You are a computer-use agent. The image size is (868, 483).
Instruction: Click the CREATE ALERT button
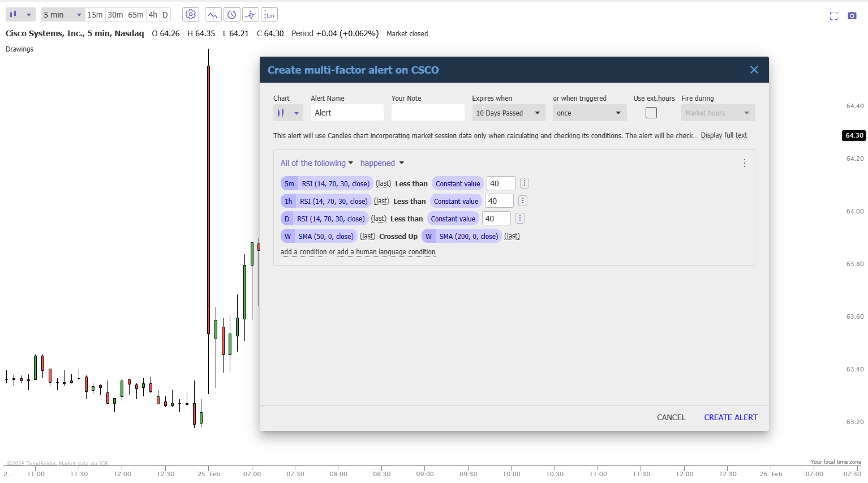tap(731, 417)
